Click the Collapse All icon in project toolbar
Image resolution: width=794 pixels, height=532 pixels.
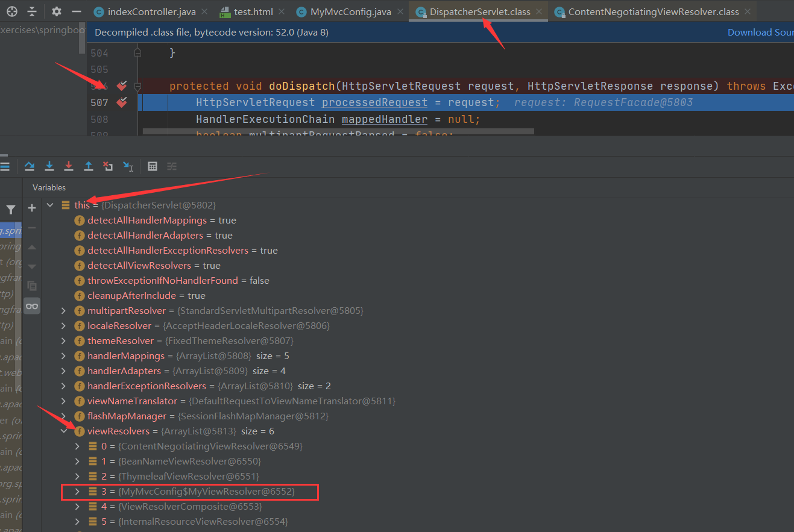coord(32,11)
